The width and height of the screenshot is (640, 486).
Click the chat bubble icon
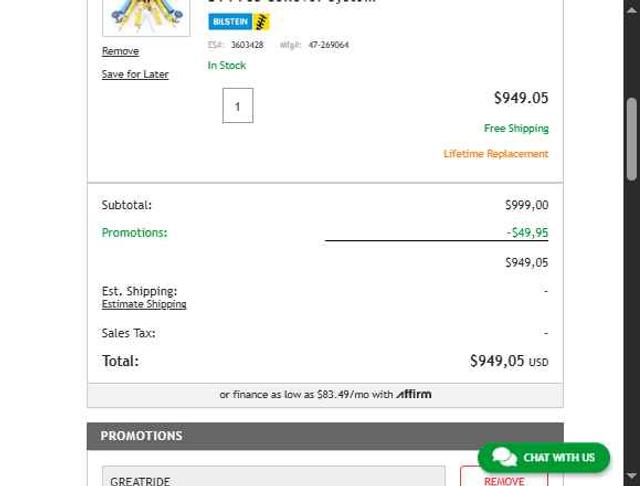pos(505,458)
